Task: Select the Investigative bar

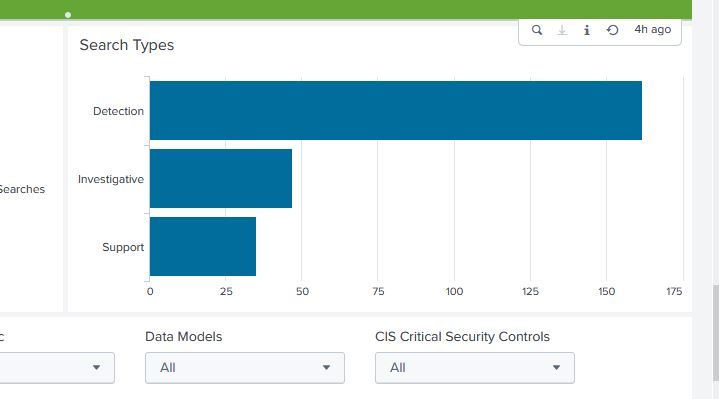Action: point(221,178)
